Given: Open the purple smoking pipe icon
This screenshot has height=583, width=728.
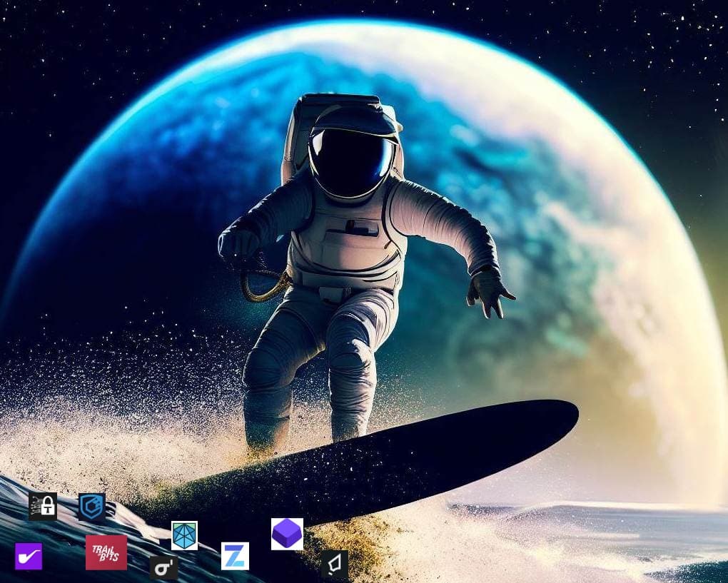Looking at the screenshot, I should pos(29,556).
